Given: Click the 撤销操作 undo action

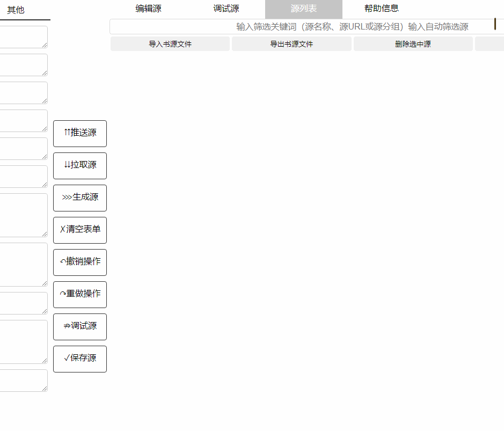Looking at the screenshot, I should click(x=79, y=262).
